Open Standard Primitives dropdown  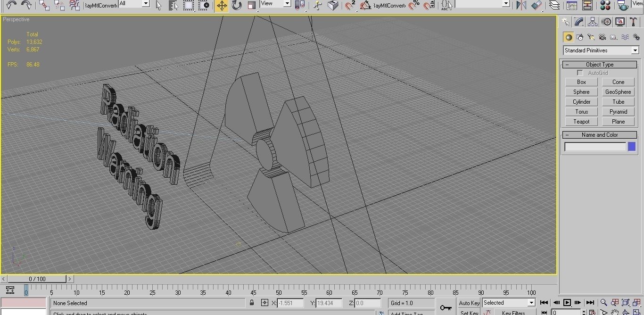[x=601, y=50]
